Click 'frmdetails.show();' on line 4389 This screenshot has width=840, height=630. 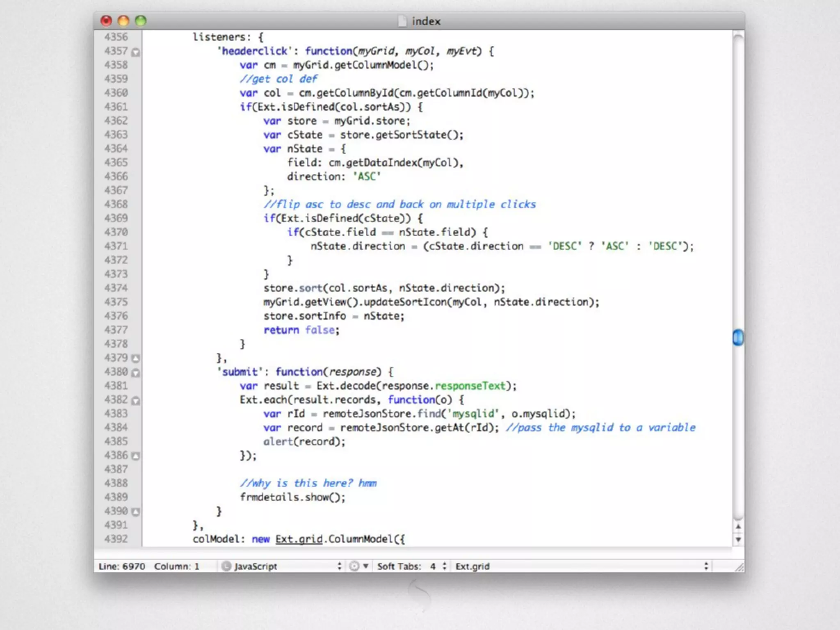(x=292, y=497)
